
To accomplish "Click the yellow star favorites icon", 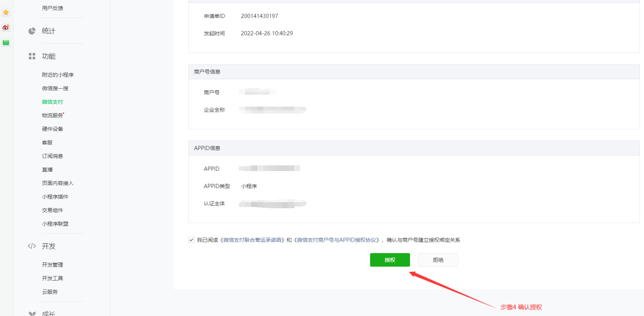I will click(x=6, y=12).
